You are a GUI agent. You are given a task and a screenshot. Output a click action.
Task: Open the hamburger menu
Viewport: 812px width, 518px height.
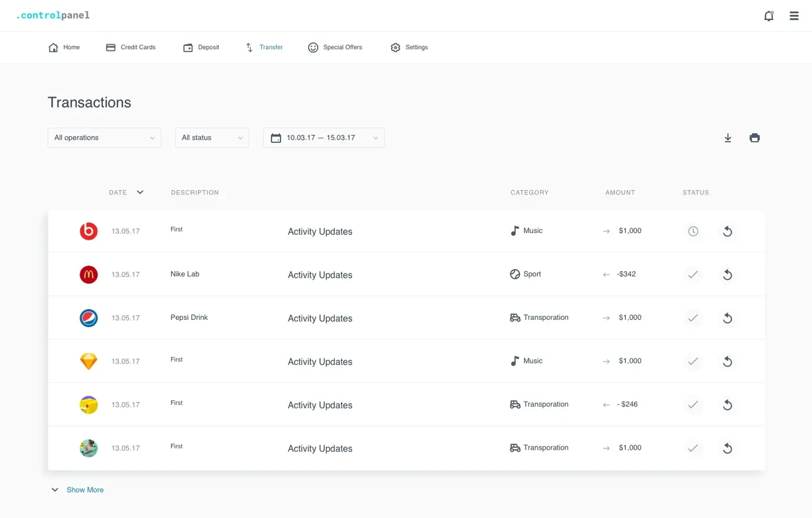click(794, 16)
